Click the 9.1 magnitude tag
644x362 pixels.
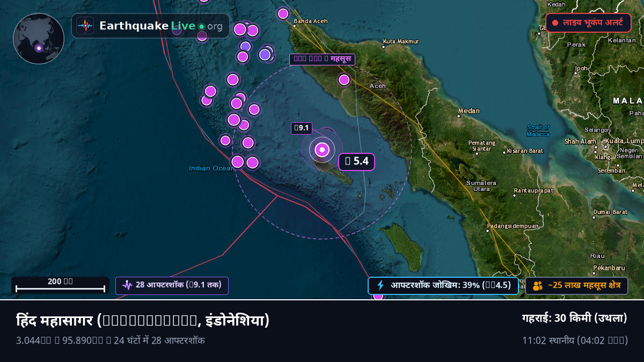pos(302,128)
